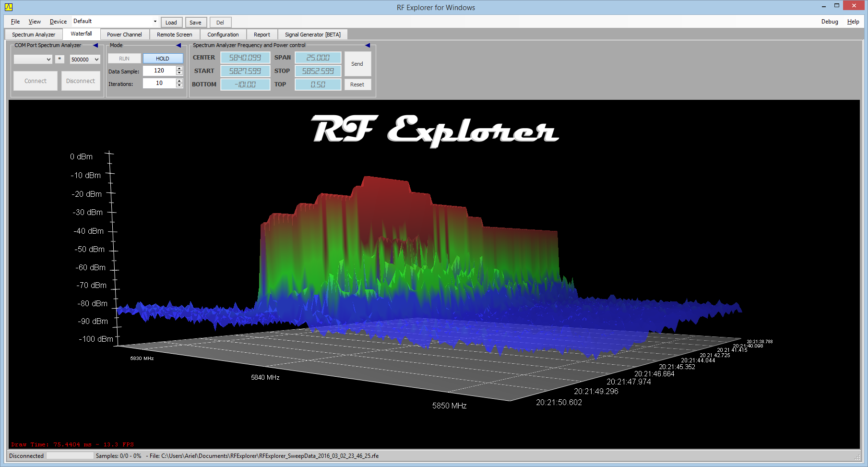
Task: Open the Report tab
Action: 262,35
